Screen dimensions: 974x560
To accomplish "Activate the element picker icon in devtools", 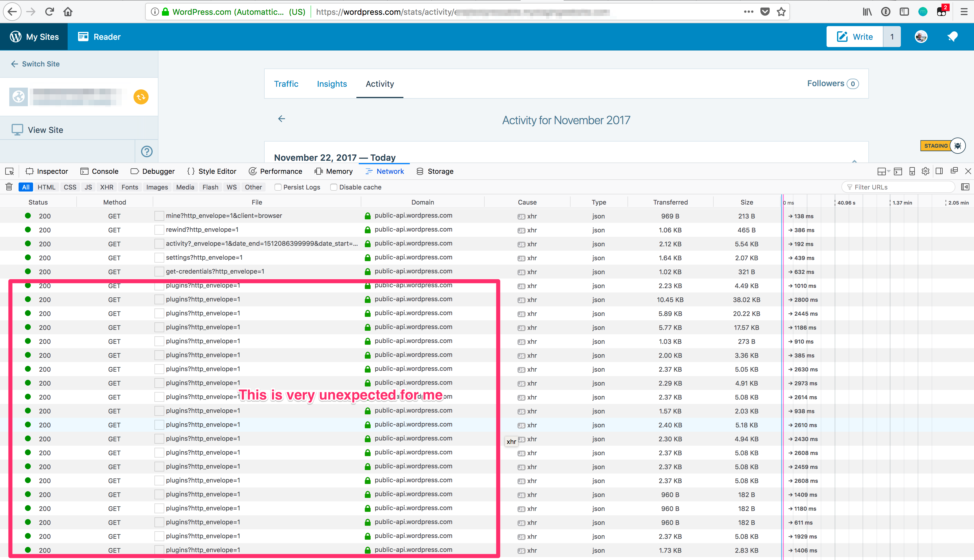I will 10,171.
